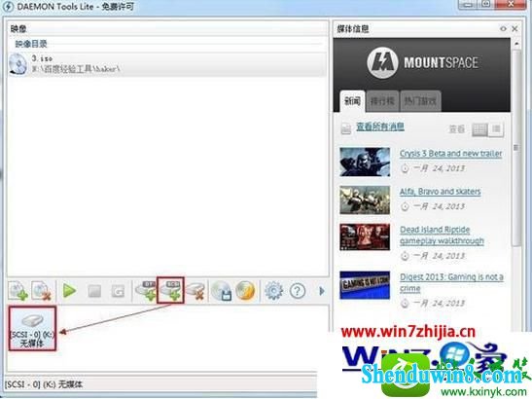Click the Add Image toolbar icon
The height and width of the screenshot is (399, 532).
[x=18, y=291]
